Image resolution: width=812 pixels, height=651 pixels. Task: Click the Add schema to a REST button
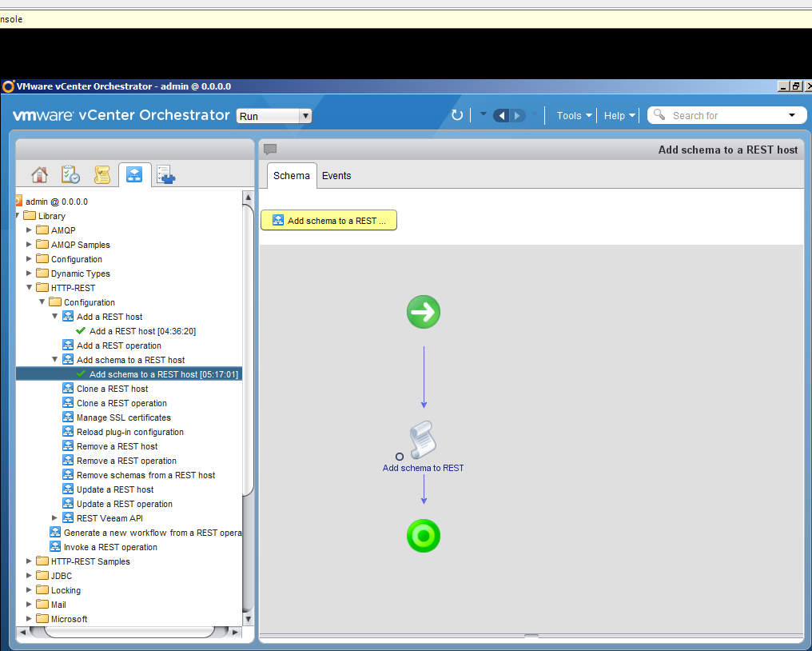(x=328, y=220)
